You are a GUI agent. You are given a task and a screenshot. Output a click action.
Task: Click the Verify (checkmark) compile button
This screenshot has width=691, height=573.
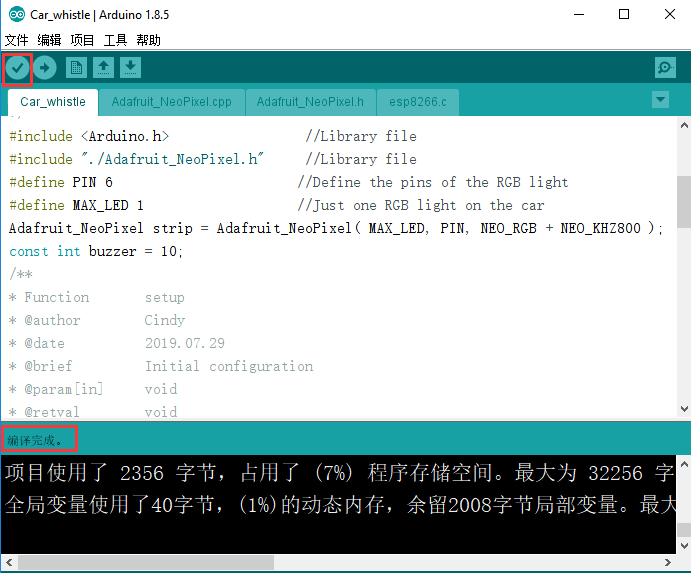18,68
